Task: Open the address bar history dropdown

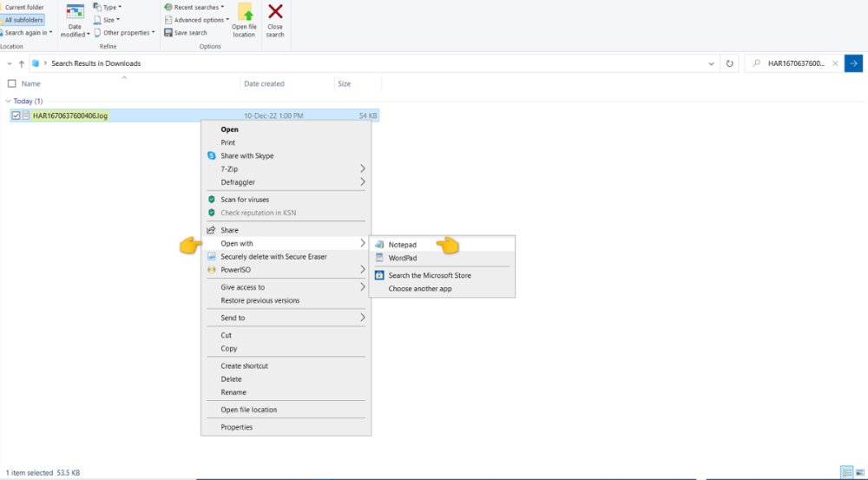Action: (712, 63)
